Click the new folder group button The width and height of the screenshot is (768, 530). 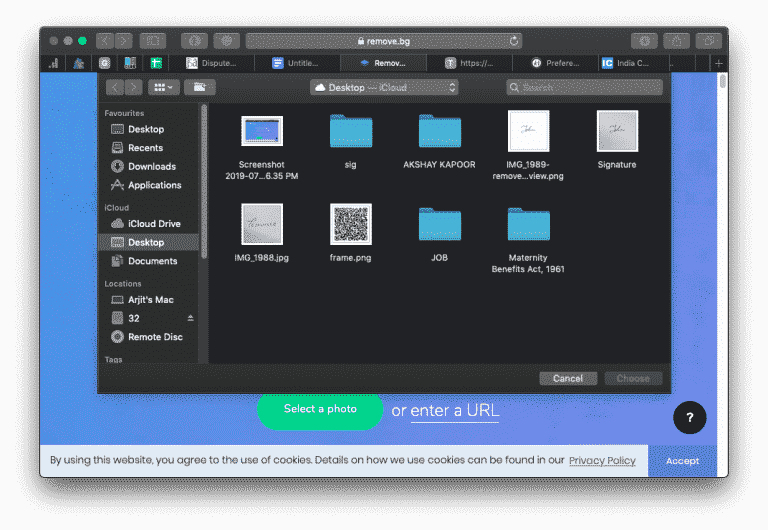point(199,87)
